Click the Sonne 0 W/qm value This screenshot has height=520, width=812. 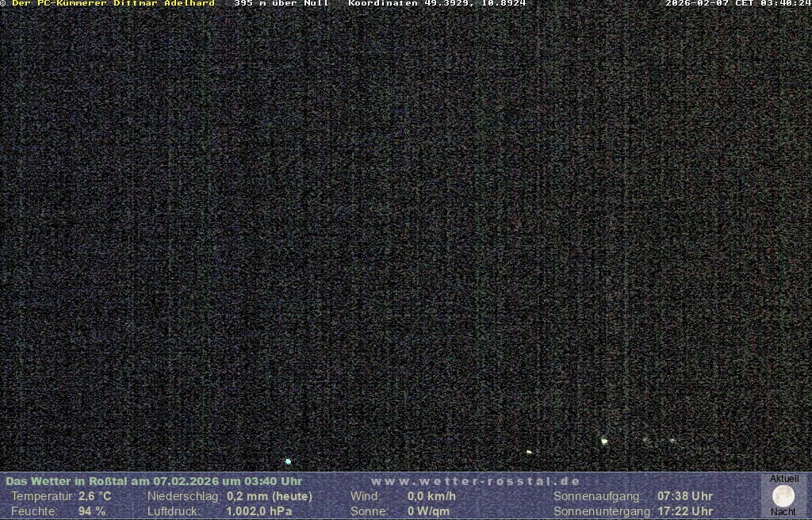[428, 511]
